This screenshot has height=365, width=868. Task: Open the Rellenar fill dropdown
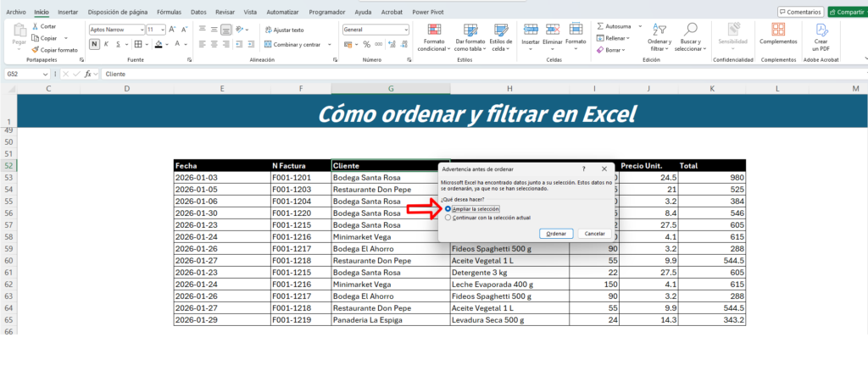pos(613,38)
